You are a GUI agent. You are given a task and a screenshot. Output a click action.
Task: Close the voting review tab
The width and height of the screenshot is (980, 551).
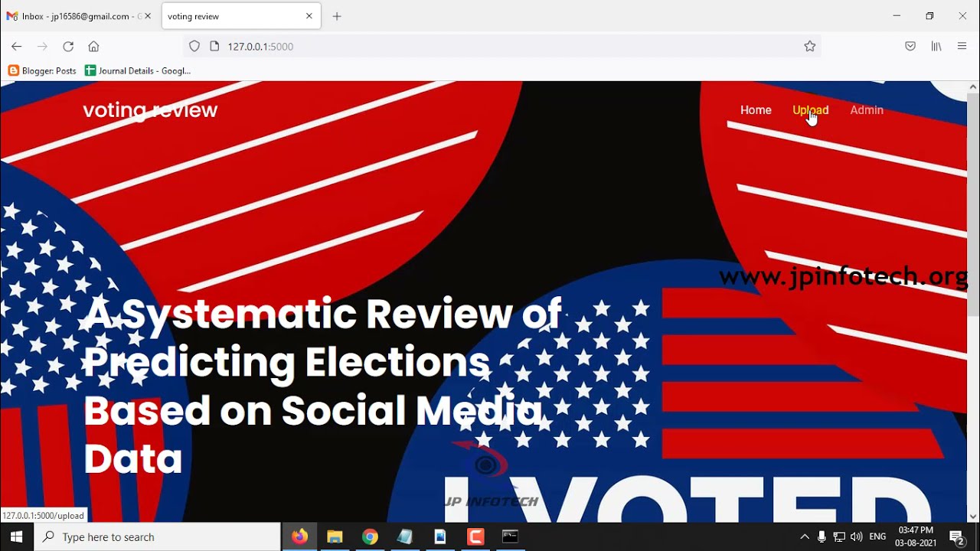coord(309,16)
